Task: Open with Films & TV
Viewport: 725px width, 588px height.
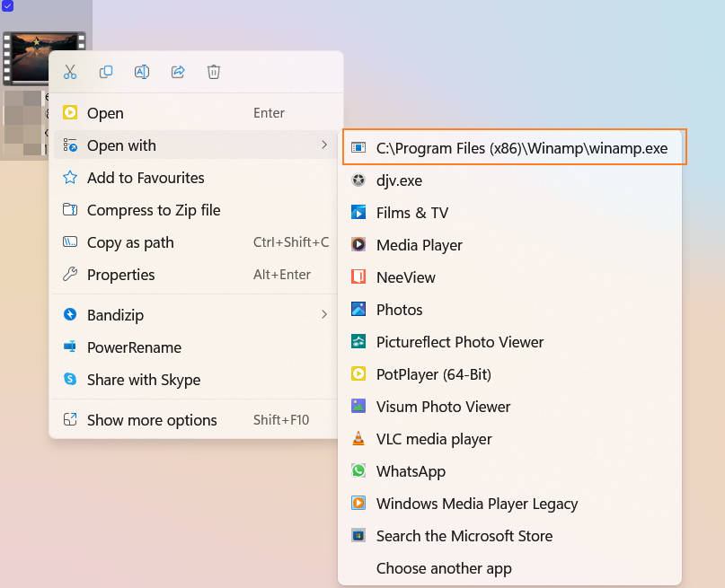Action: (510, 213)
